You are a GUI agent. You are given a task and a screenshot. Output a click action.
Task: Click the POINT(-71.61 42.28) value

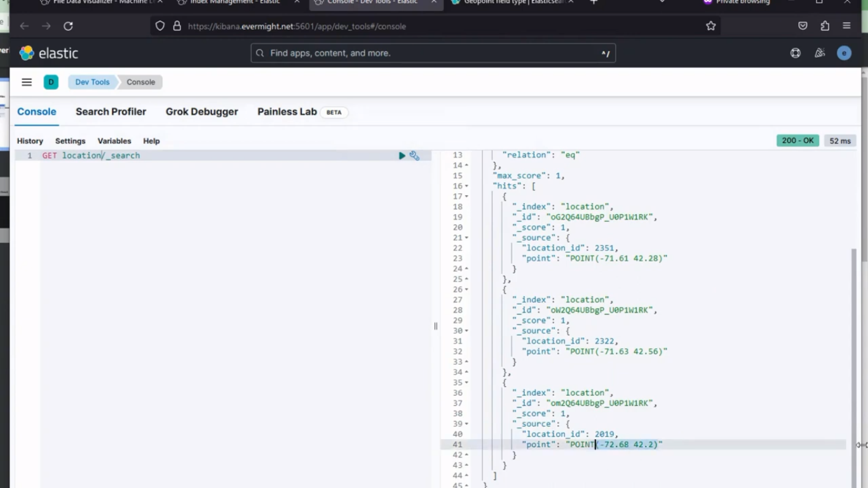tap(616, 259)
